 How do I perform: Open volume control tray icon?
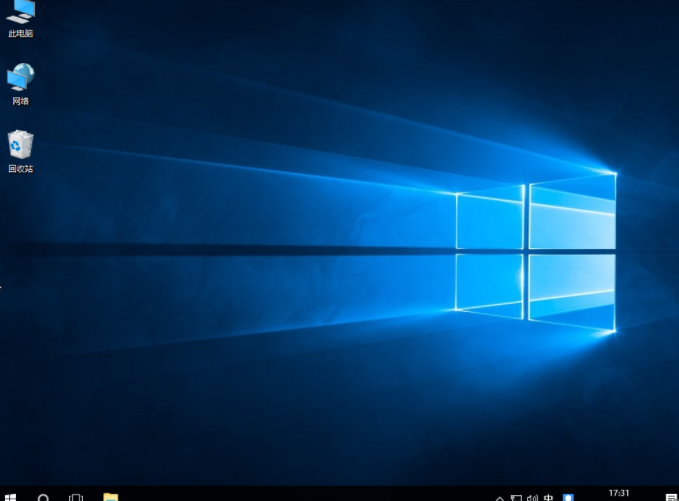point(532,498)
